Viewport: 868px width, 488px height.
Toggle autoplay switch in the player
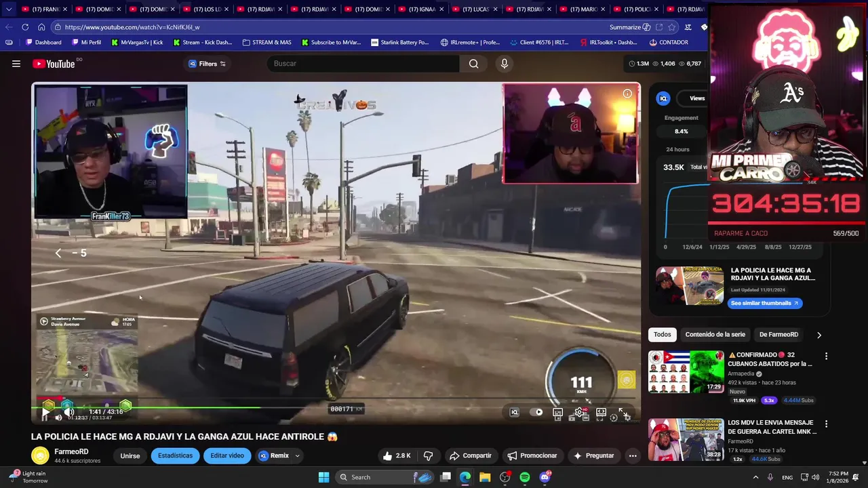538,412
